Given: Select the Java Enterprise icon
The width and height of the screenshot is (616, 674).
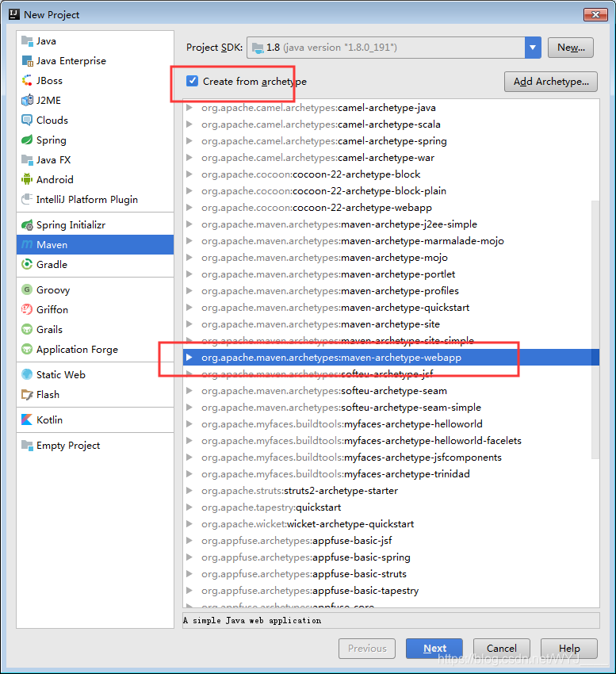Looking at the screenshot, I should click(27, 61).
